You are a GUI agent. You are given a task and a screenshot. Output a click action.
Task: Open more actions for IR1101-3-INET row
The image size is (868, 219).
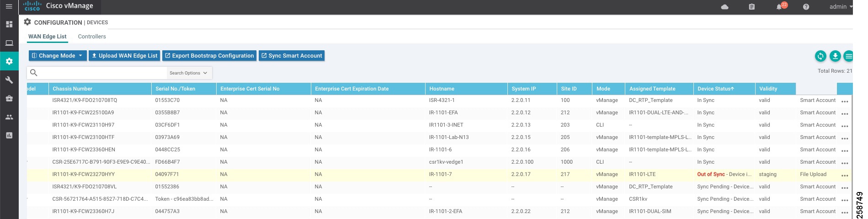pyautogui.click(x=845, y=126)
